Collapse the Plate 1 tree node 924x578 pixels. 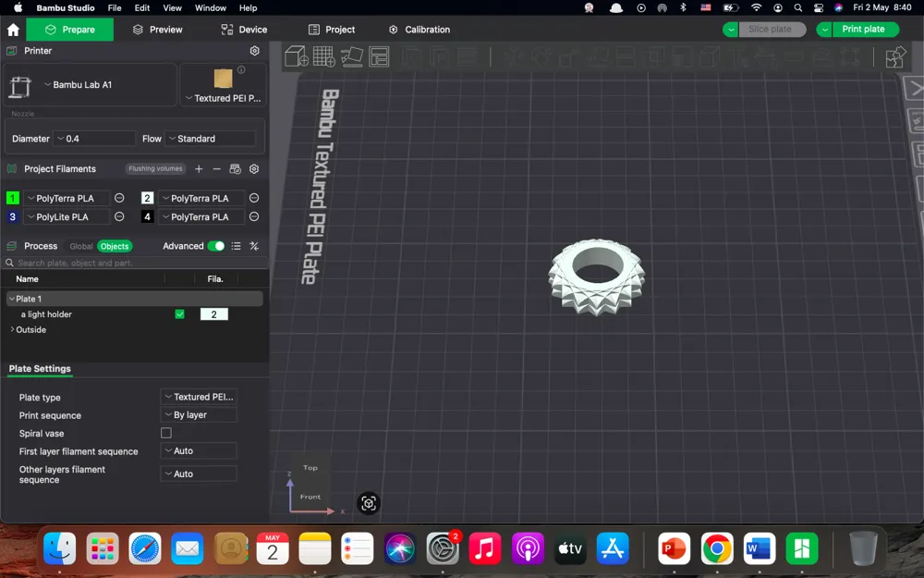[x=12, y=299]
